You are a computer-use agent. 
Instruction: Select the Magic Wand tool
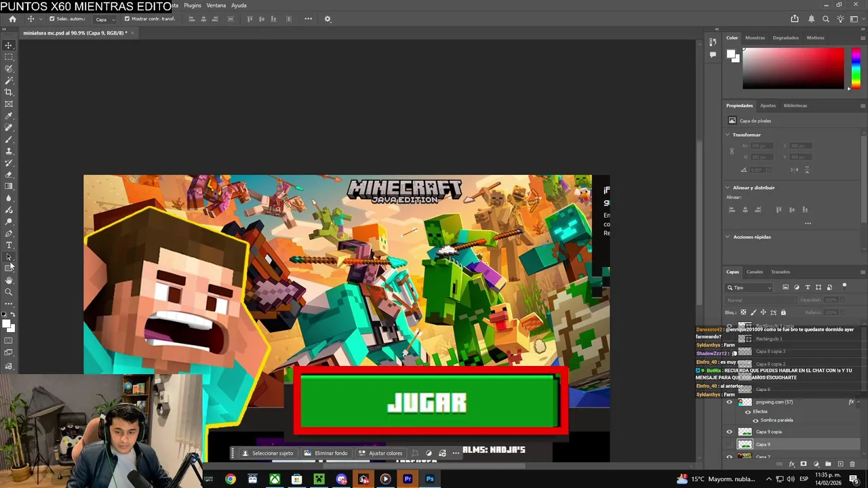click(x=9, y=81)
